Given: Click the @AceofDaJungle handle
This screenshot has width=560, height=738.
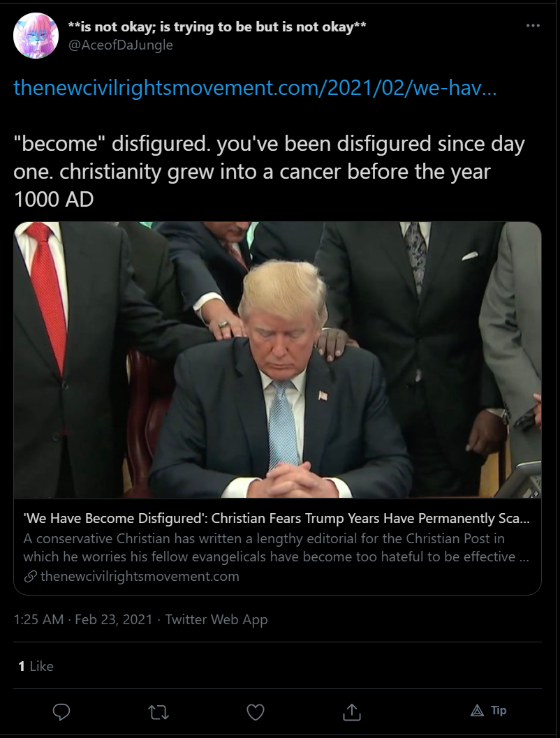Looking at the screenshot, I should (121, 45).
